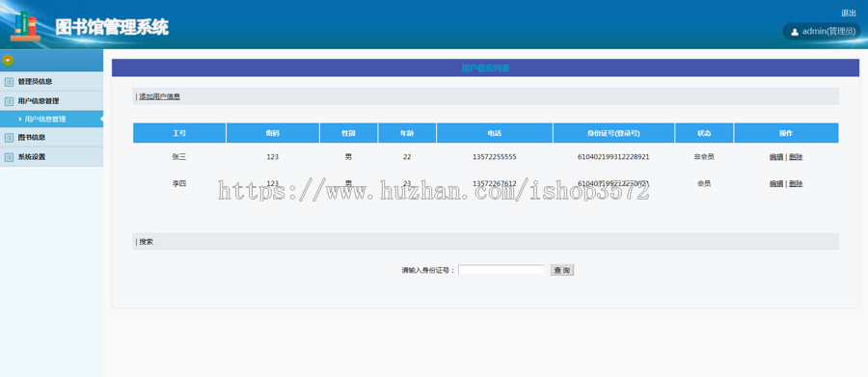Click phone number 13572255555
Viewport: 868px width, 377px height.
tap(495, 157)
